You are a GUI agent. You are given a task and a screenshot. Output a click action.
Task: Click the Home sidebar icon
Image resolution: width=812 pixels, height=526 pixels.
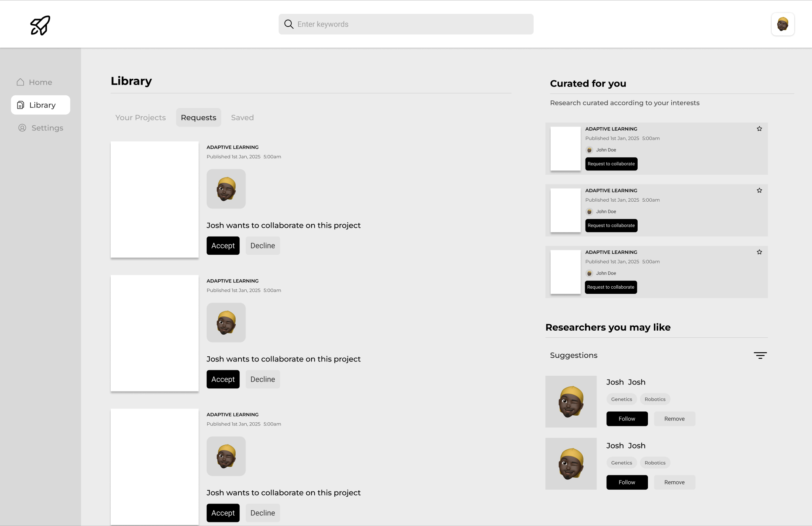click(x=21, y=82)
